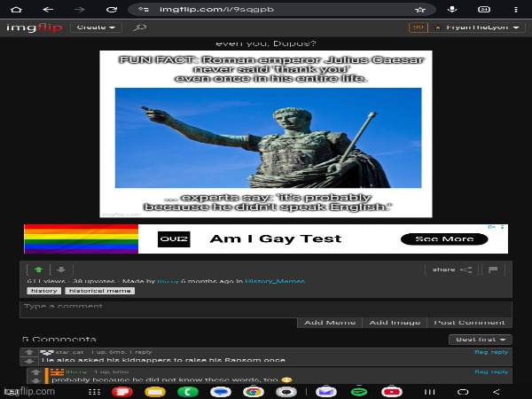Launch the yellow folder app in taskbar
Screen dimensions: 532x399
155,392
